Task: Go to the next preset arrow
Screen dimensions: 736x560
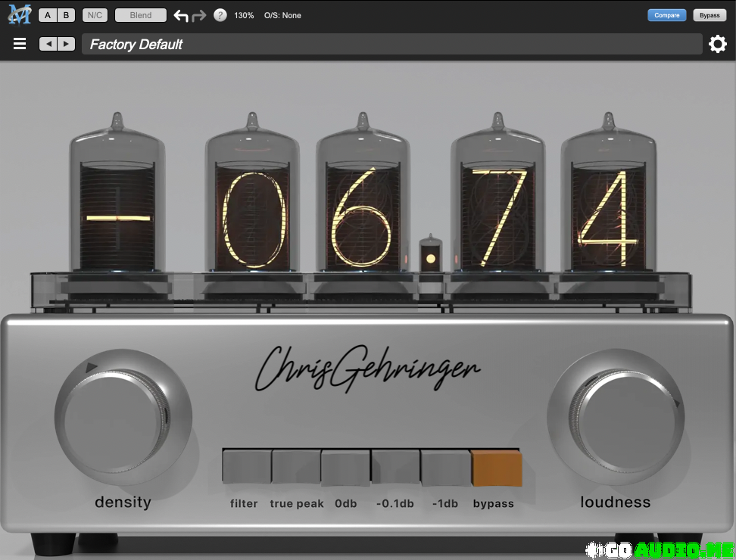Action: [x=67, y=45]
